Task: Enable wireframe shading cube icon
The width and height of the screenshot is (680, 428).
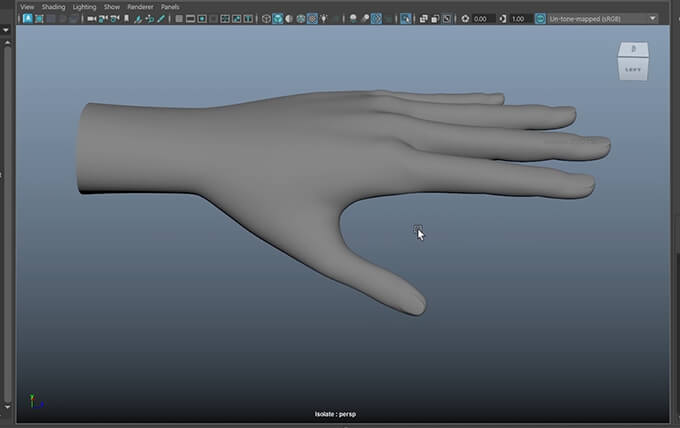Action: [267, 18]
